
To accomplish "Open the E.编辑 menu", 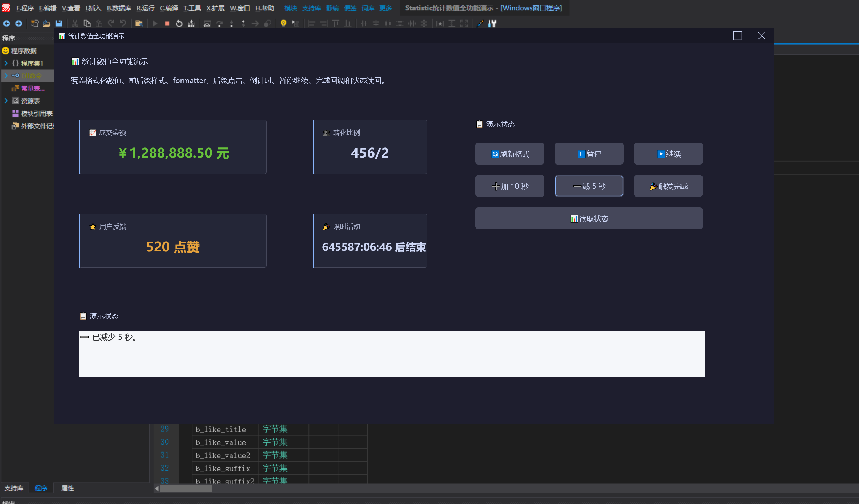I will 48,8.
